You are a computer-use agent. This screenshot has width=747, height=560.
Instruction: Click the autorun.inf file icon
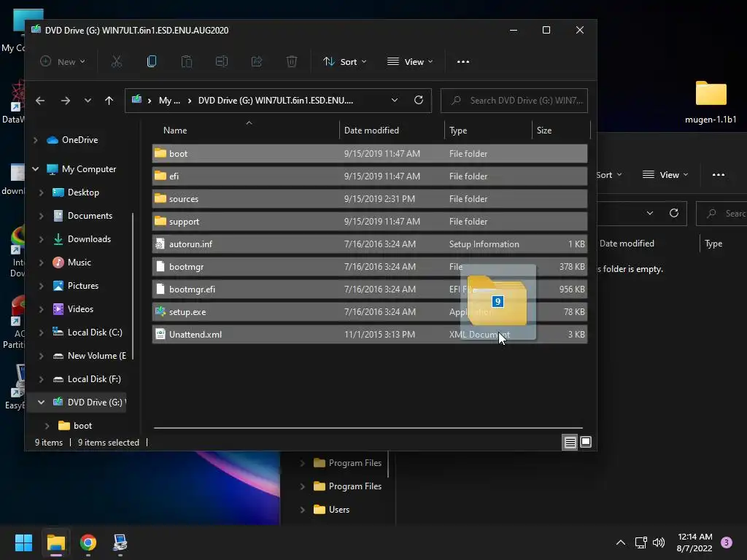(160, 244)
